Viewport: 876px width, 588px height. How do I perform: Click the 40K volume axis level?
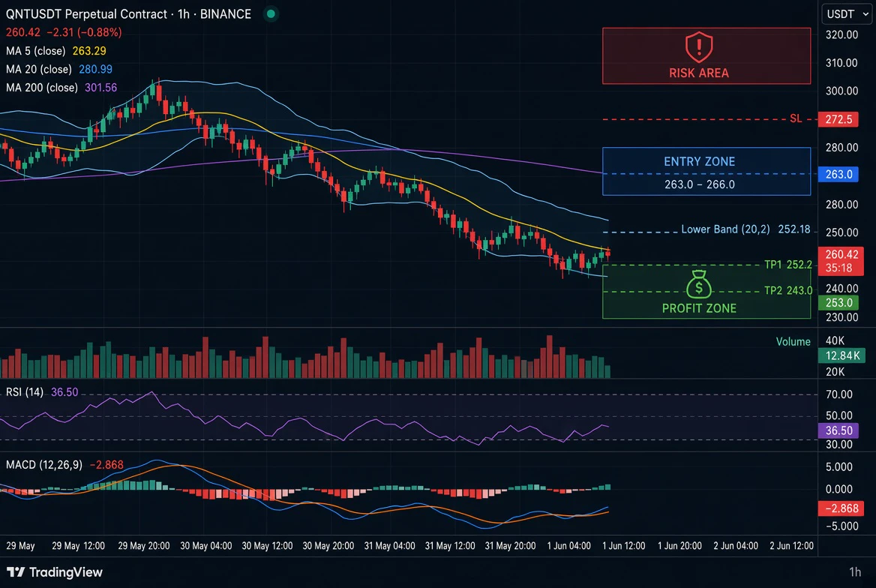coord(835,340)
